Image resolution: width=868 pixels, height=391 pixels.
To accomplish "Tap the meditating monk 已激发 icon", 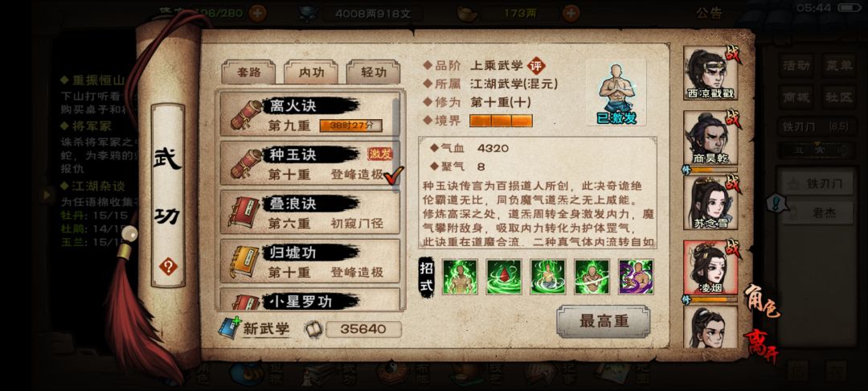I will (616, 93).
